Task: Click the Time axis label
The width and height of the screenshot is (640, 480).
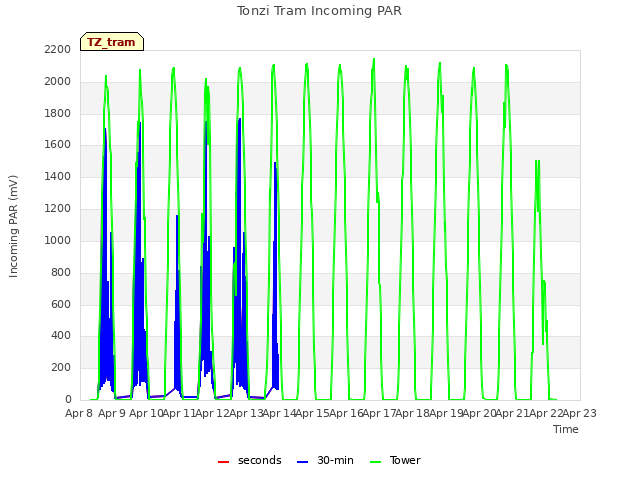Action: click(x=566, y=429)
